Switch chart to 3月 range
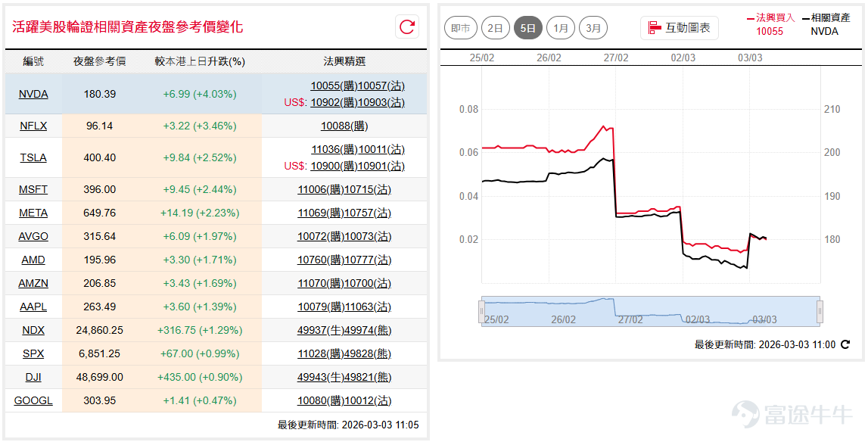 [593, 28]
